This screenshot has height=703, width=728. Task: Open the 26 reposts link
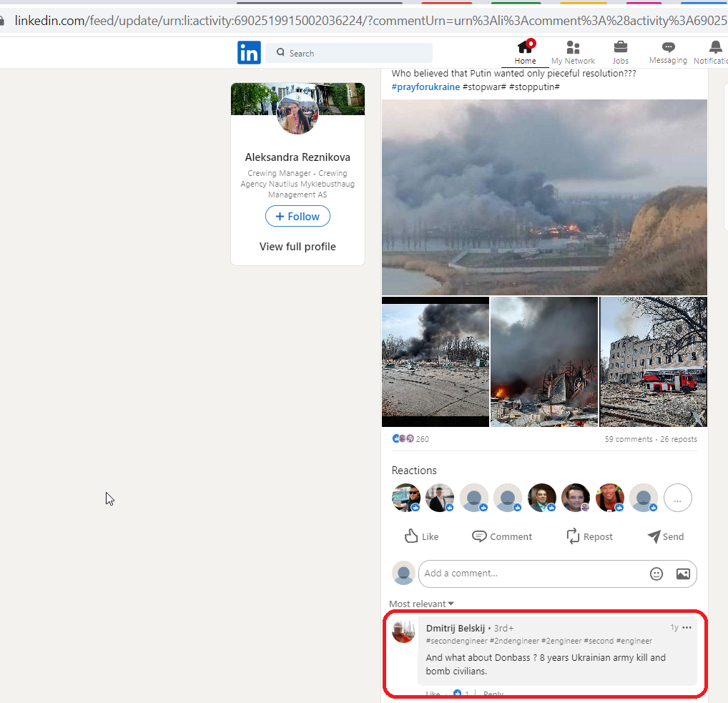tap(679, 439)
